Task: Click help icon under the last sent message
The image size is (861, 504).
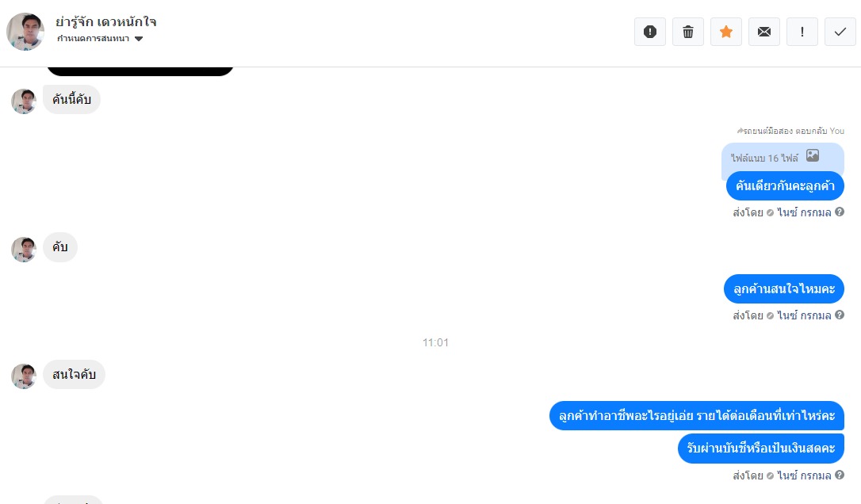Action: pos(840,475)
